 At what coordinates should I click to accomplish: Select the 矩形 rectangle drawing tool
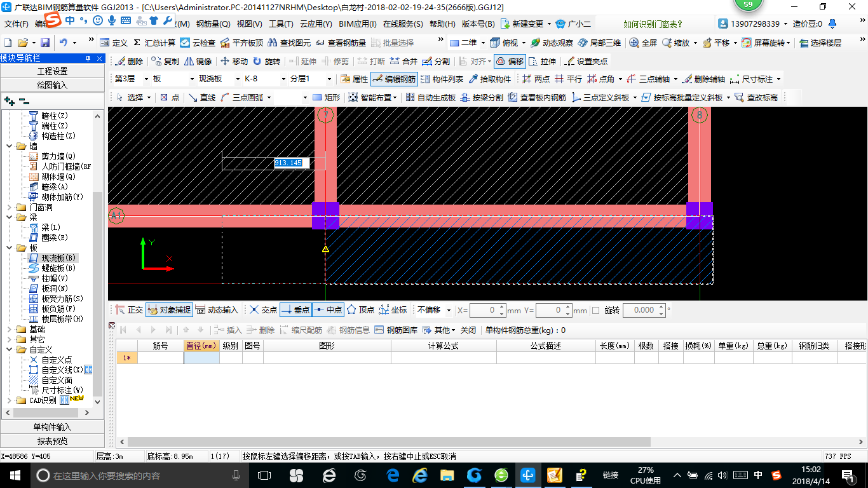pyautogui.click(x=326, y=97)
